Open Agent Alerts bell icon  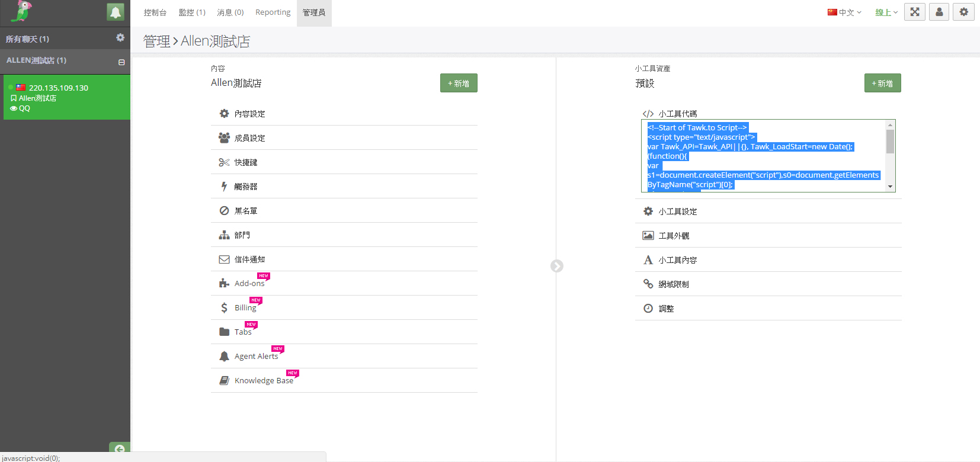point(224,356)
